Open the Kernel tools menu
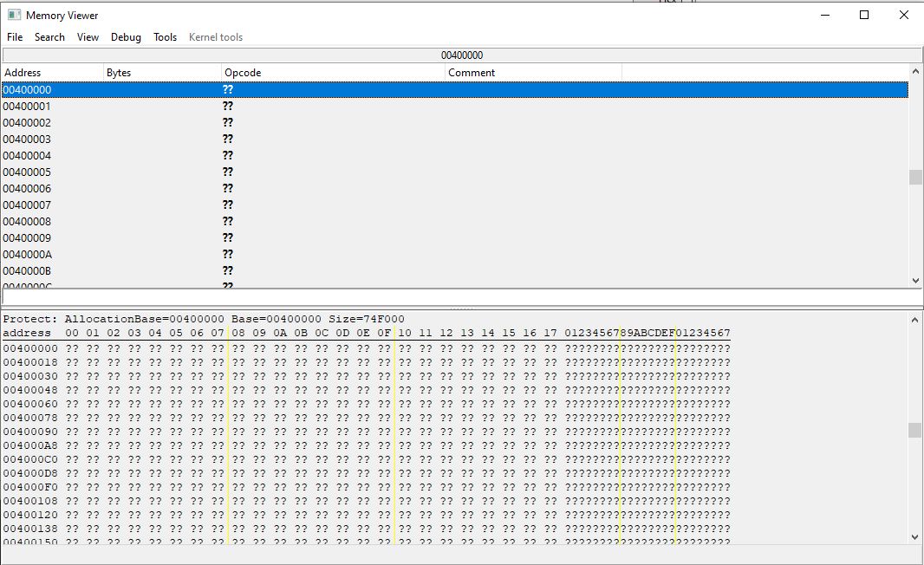 (x=216, y=37)
